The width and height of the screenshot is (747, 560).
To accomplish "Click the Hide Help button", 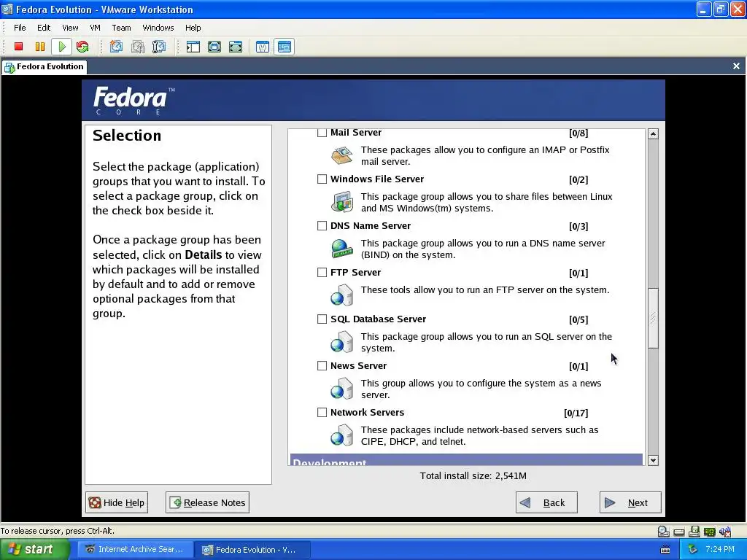I will click(x=117, y=502).
